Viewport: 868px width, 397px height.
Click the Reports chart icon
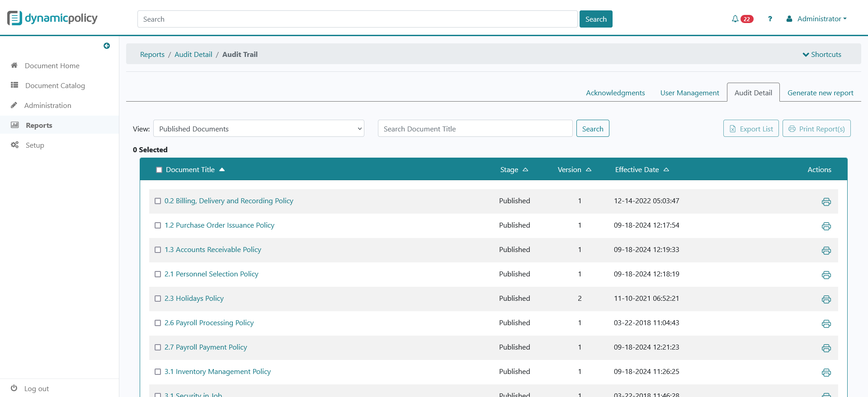(x=15, y=125)
